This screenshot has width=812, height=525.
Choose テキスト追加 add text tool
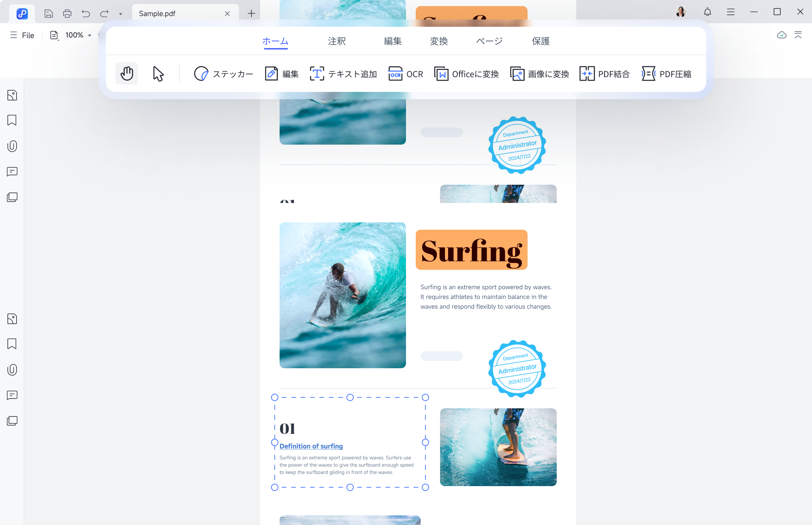343,74
